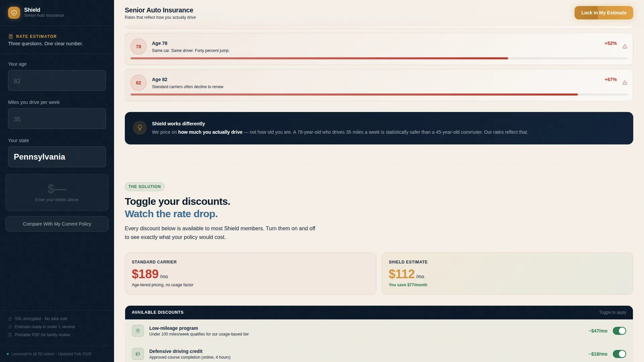Screen dimensions: 644x362
Task: Click the Defensive driving credit cap icon
Action: pyautogui.click(x=138, y=354)
